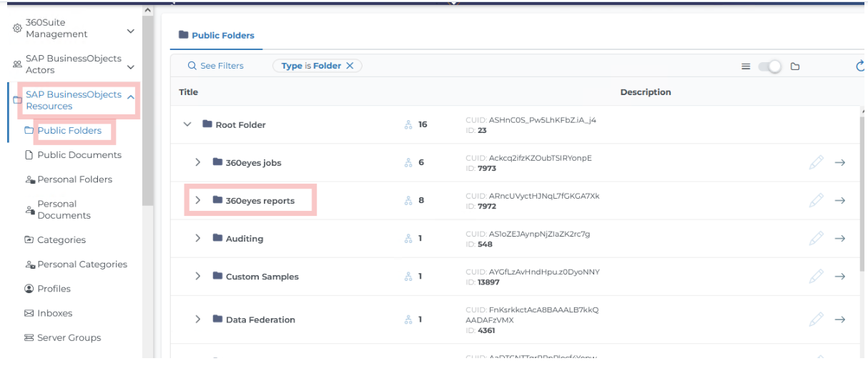Click the ID 7972 value

[x=487, y=207]
